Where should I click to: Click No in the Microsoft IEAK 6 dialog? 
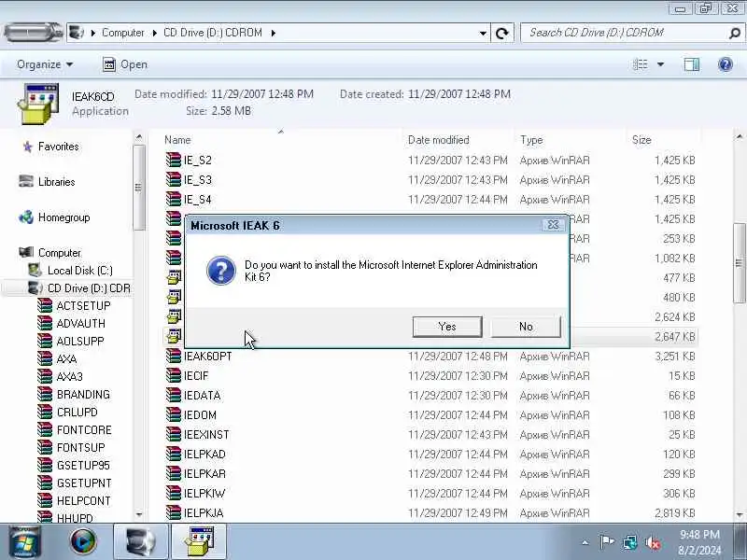pos(526,327)
